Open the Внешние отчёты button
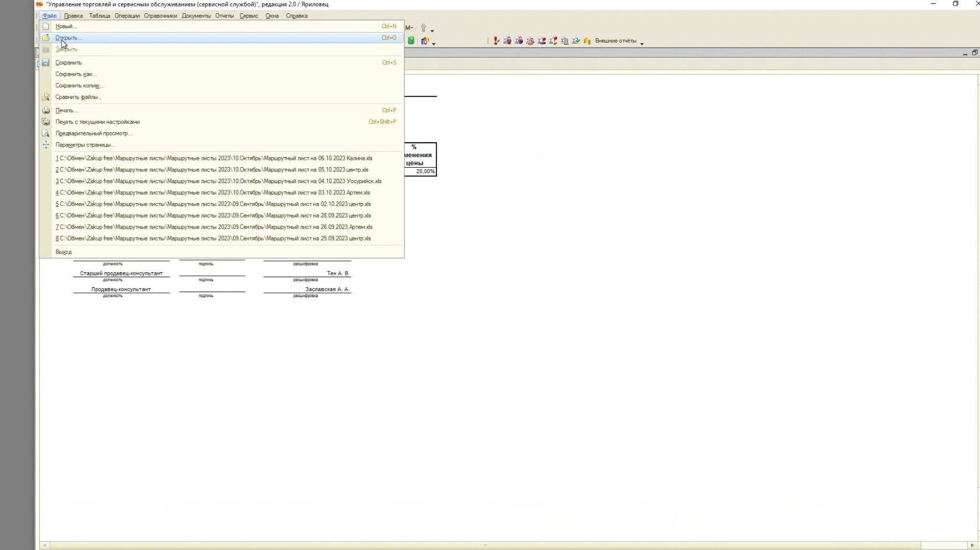Viewport: 980px width, 550px height. pos(616,41)
